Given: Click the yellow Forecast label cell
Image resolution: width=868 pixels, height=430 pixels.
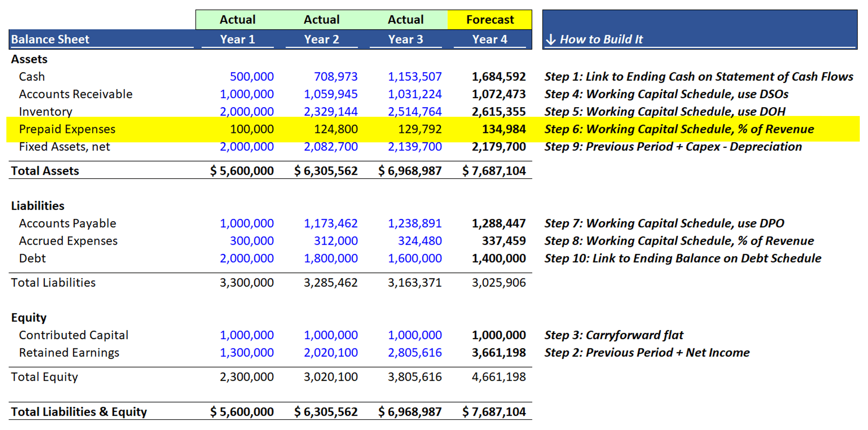Looking at the screenshot, I should coord(490,20).
